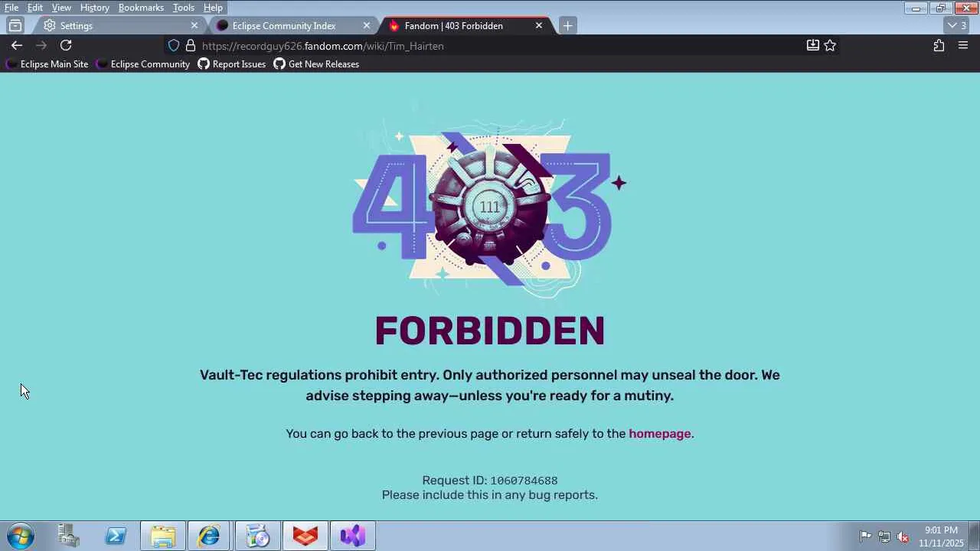Switch to the red fox taskbar app

(x=305, y=536)
